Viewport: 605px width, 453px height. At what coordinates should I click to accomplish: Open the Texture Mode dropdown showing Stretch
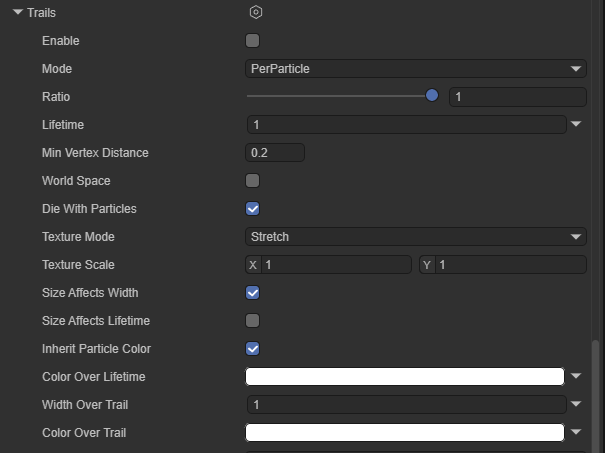(415, 237)
